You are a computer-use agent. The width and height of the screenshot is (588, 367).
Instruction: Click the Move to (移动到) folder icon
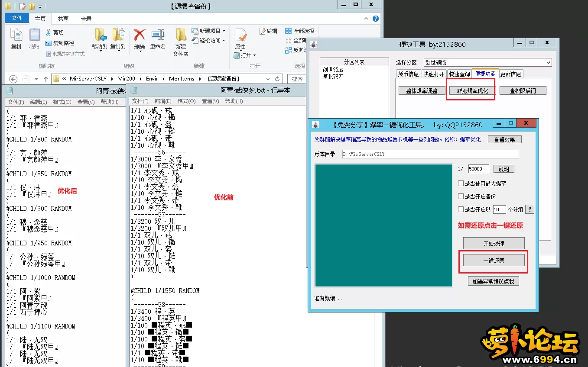point(100,35)
